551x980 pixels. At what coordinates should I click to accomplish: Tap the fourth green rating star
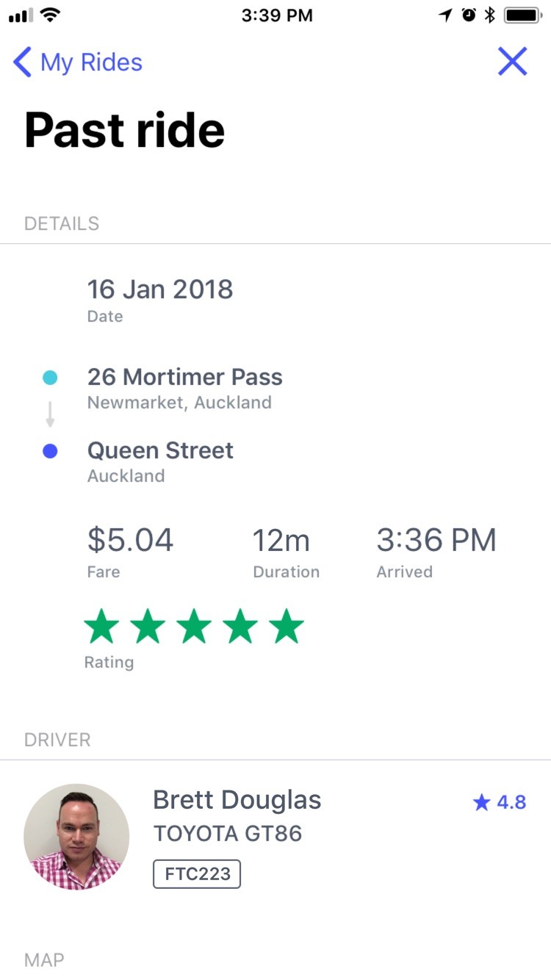pyautogui.click(x=240, y=627)
